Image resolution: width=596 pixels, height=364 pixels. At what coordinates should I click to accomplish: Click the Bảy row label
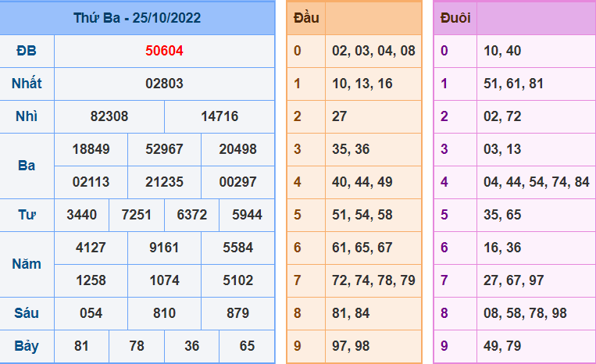pos(27,346)
